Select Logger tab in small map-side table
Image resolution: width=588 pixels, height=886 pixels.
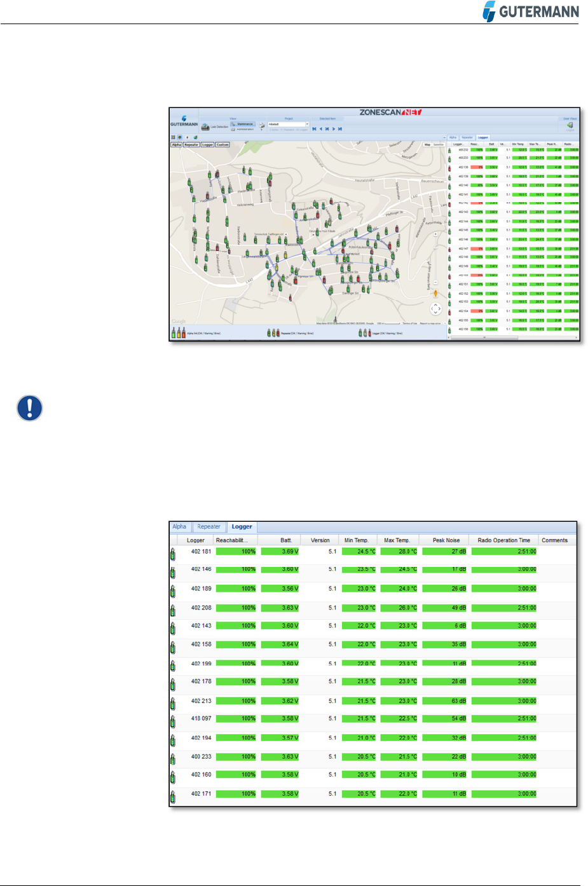[483, 137]
